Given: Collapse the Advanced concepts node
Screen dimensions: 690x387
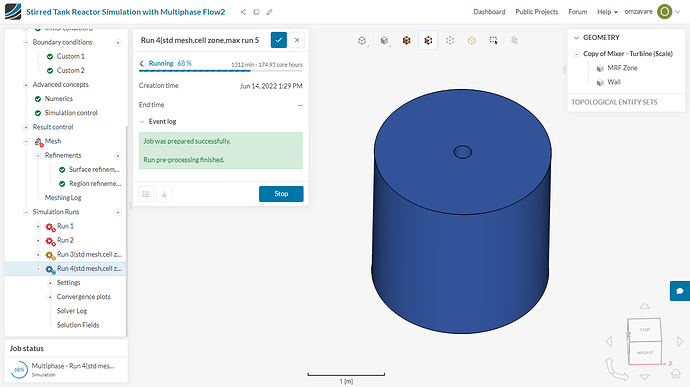Looking at the screenshot, I should pyautogui.click(x=26, y=85).
